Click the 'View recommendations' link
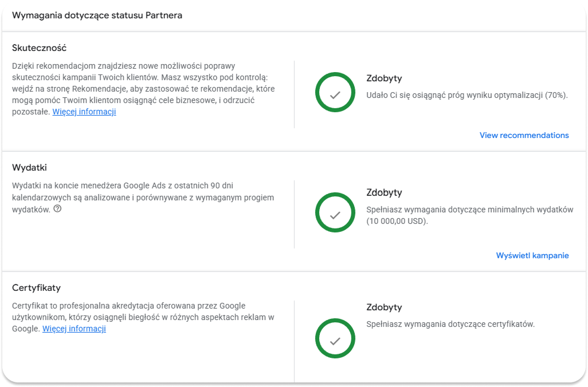This screenshot has width=588, height=387. tap(524, 135)
